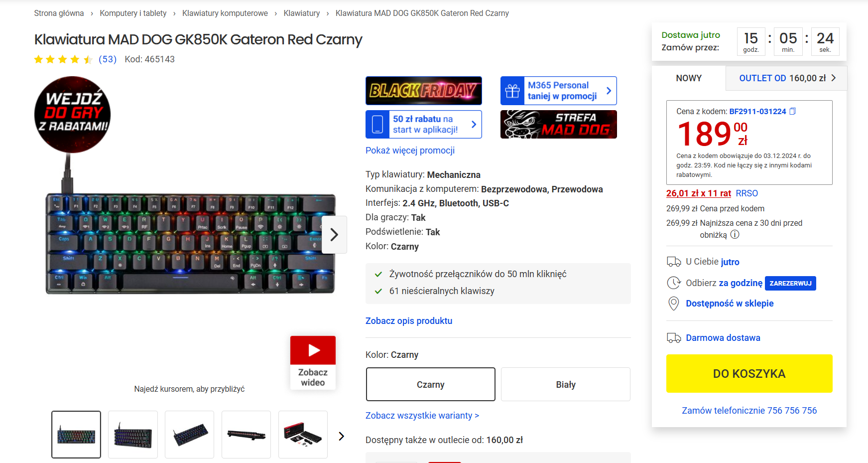Select the Biały color variant
The height and width of the screenshot is (463, 868).
566,384
